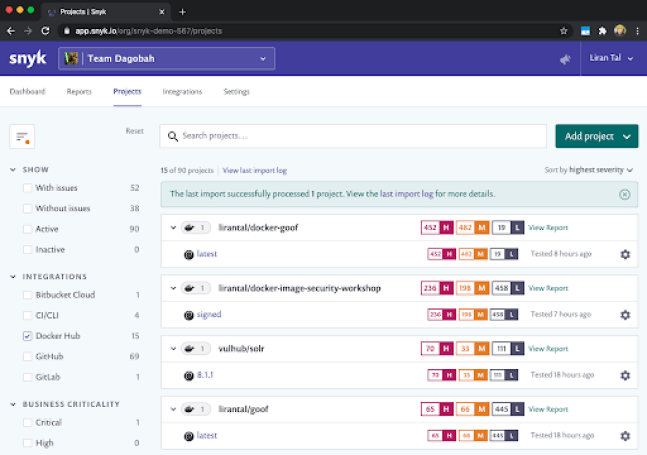Check the GitHub integration filter
647x455 pixels.
point(27,356)
